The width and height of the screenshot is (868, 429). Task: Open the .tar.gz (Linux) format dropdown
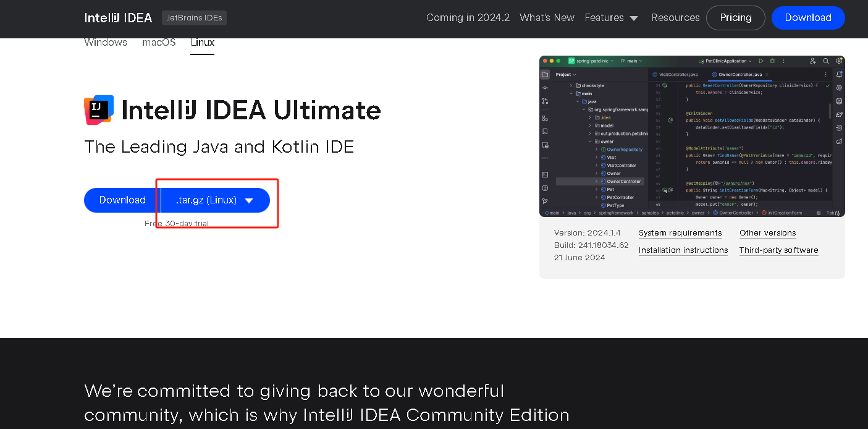(x=216, y=200)
